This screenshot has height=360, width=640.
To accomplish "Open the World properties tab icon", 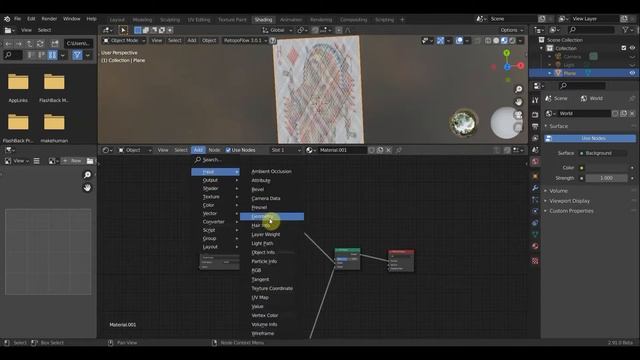I will coord(535,161).
